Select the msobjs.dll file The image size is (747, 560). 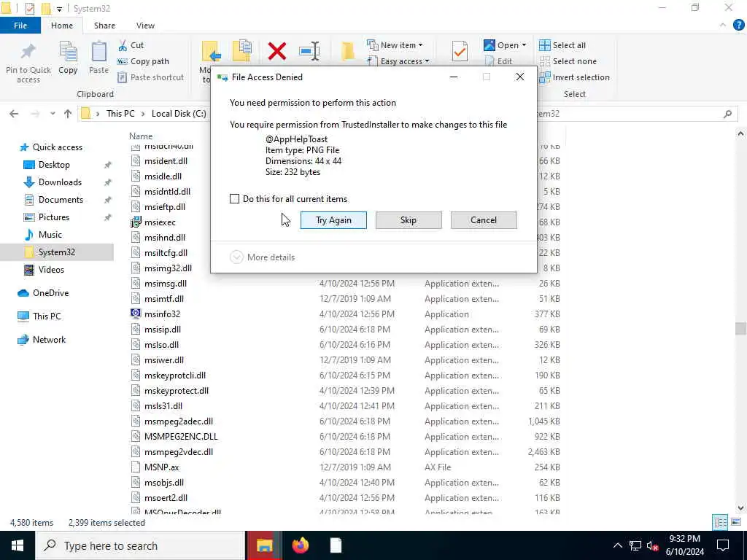click(164, 483)
